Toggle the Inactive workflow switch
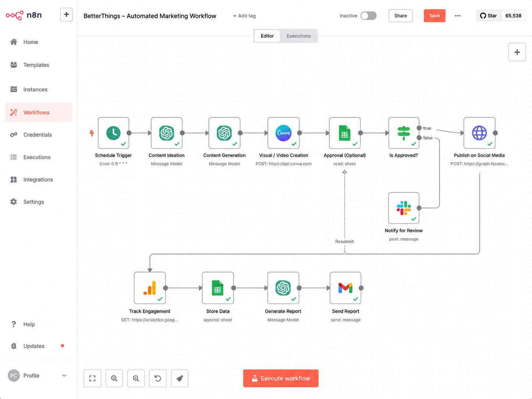This screenshot has height=399, width=532. (x=369, y=16)
